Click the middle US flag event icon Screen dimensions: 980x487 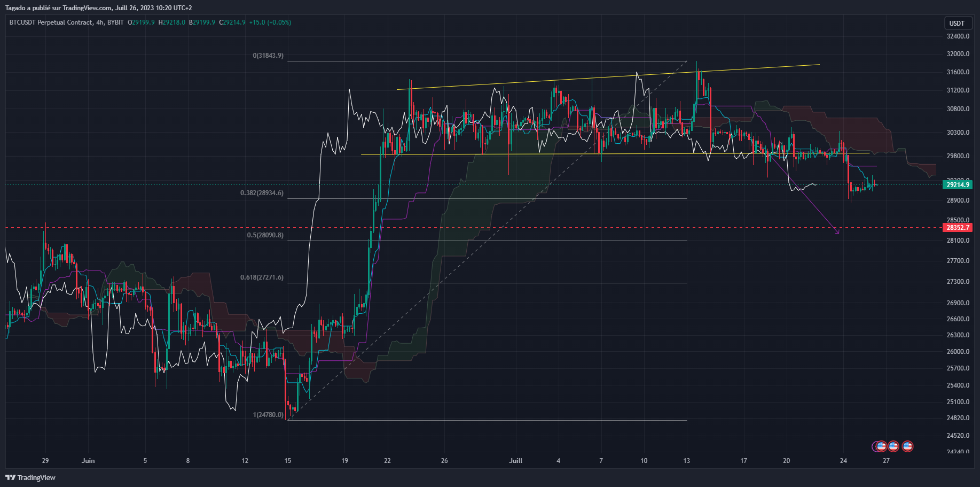(893, 446)
